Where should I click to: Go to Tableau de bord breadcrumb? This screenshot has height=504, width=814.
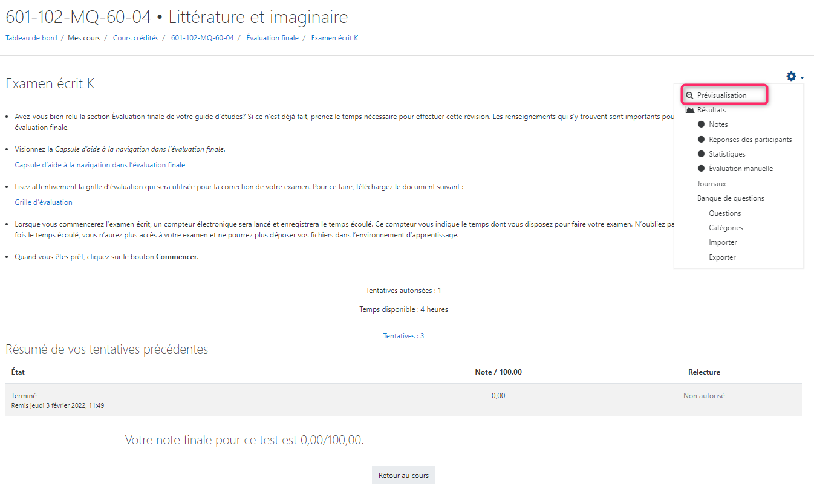(x=31, y=38)
